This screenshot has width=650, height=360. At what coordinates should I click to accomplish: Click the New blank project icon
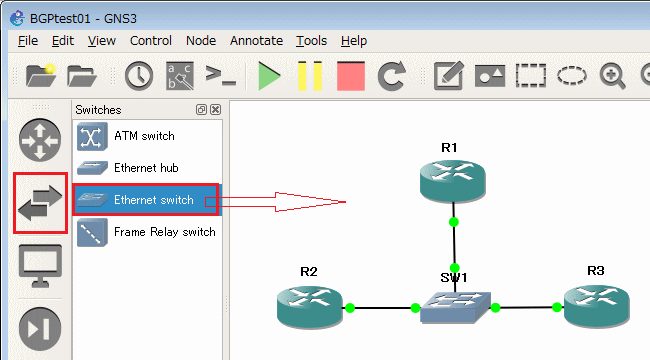point(41,75)
